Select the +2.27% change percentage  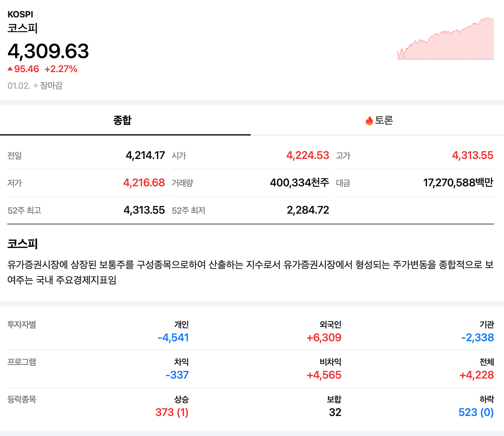click(61, 69)
